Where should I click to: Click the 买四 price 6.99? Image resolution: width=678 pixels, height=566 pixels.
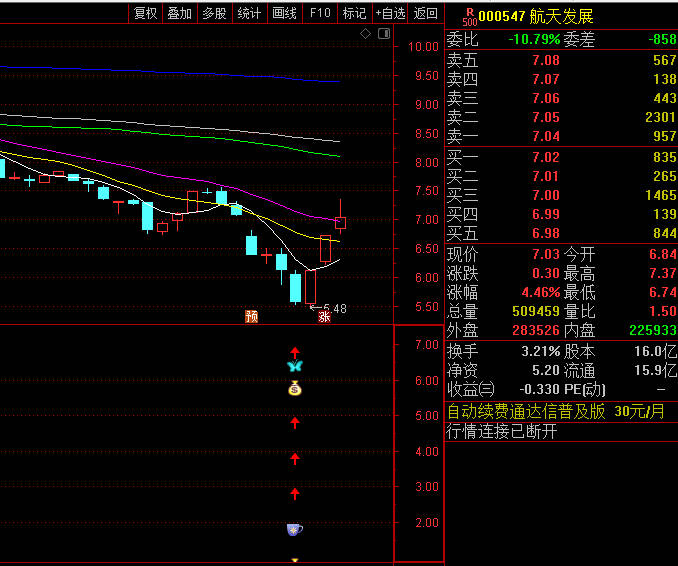click(x=546, y=214)
